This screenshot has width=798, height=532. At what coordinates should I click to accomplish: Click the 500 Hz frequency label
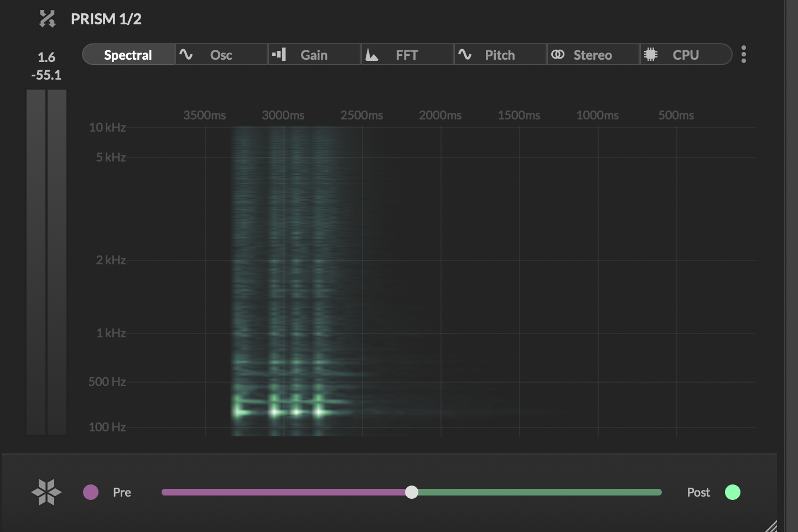click(107, 382)
